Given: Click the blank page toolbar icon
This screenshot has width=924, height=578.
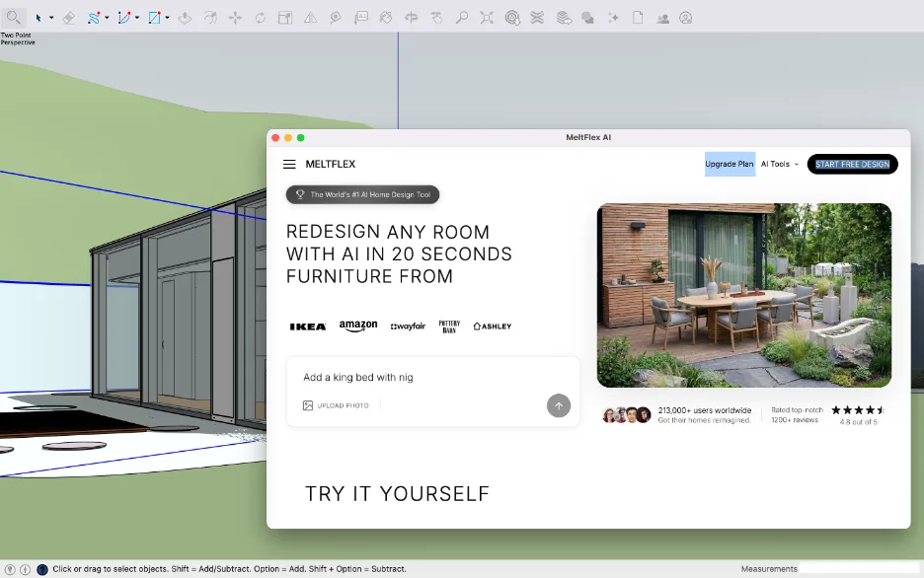Looking at the screenshot, I should pyautogui.click(x=638, y=18).
